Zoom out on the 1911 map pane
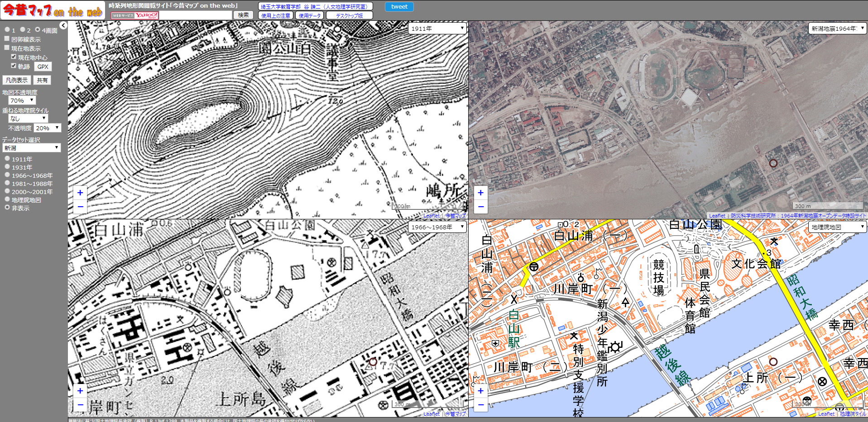The height and width of the screenshot is (422, 868). [80, 207]
